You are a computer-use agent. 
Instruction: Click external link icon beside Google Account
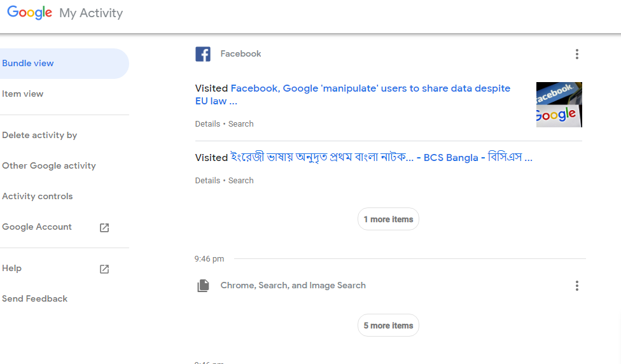coord(104,227)
